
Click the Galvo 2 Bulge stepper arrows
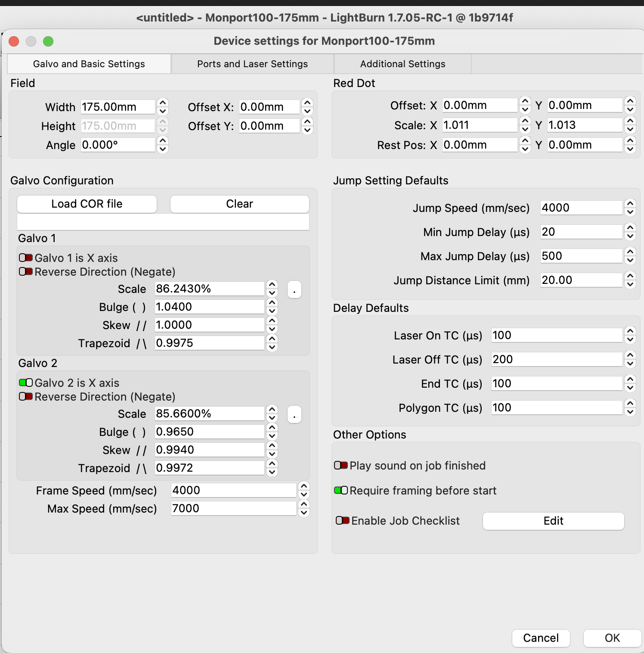pos(272,432)
